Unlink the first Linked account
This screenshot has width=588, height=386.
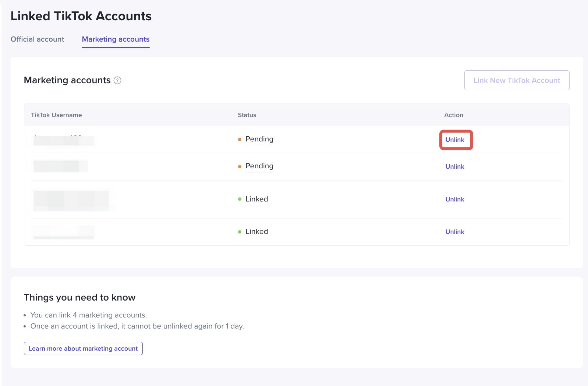[x=455, y=199]
